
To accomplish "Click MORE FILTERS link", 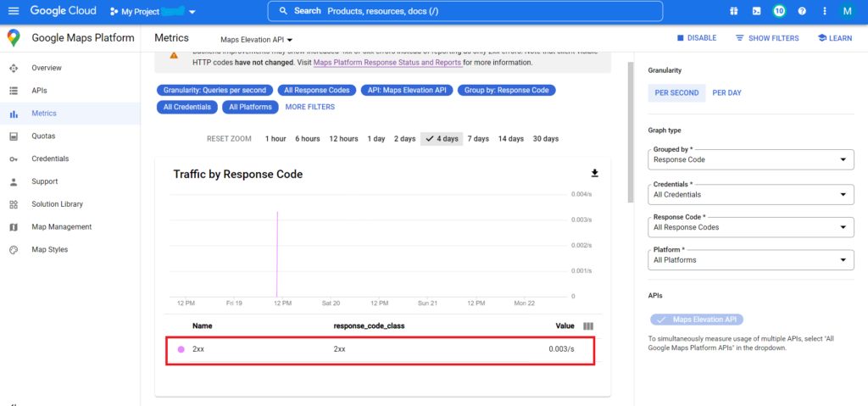I will click(310, 107).
